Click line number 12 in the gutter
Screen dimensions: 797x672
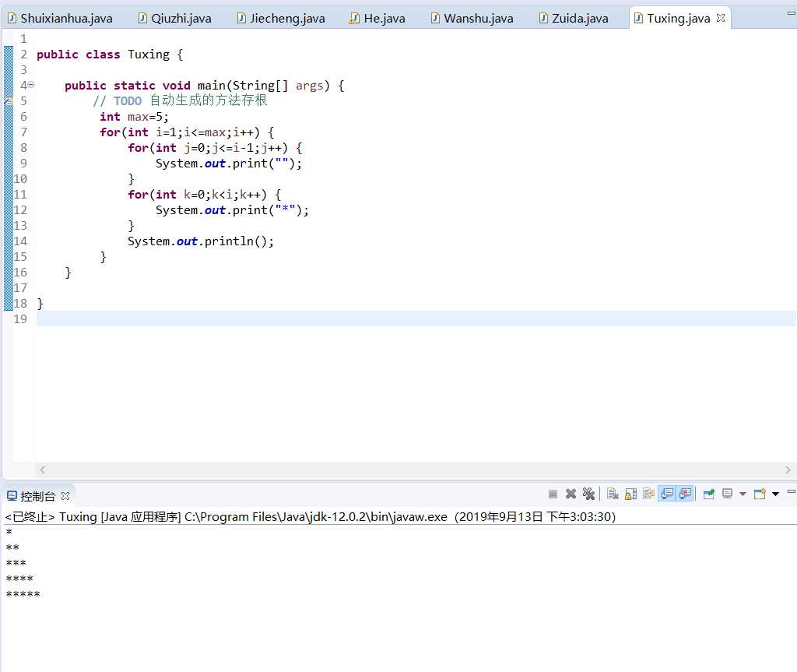click(x=20, y=210)
